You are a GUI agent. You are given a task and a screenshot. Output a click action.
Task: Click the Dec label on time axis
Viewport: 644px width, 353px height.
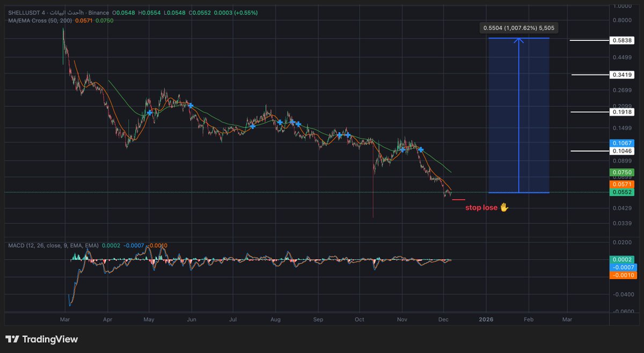click(x=444, y=319)
